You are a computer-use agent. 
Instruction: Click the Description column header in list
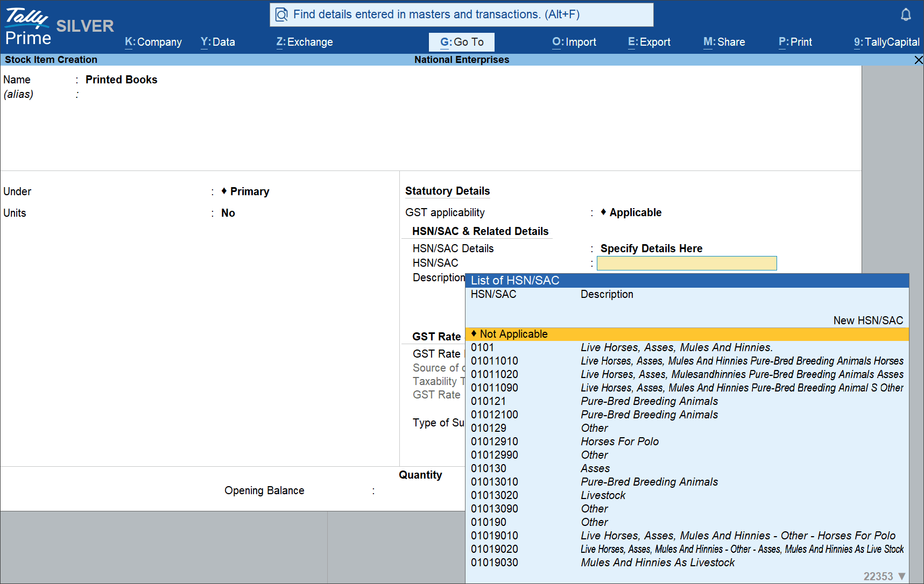tap(607, 294)
